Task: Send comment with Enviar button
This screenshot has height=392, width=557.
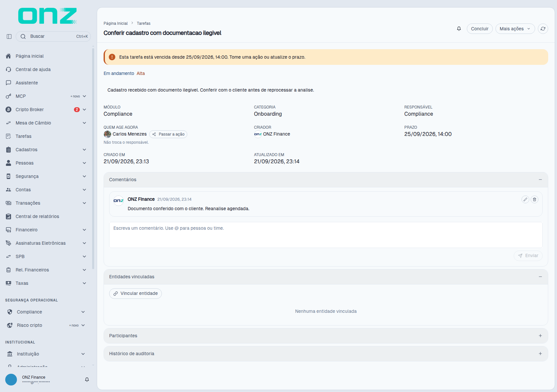Action: coord(528,256)
